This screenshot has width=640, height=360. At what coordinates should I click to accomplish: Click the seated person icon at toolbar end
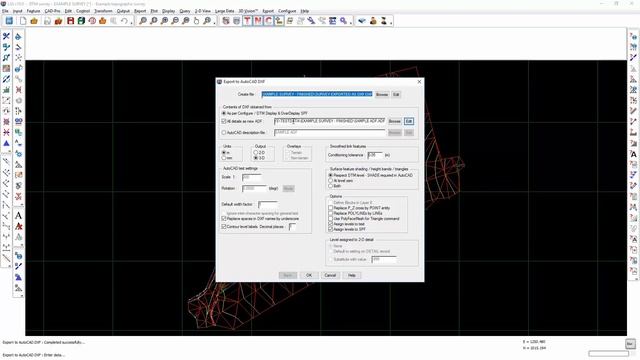click(384, 21)
